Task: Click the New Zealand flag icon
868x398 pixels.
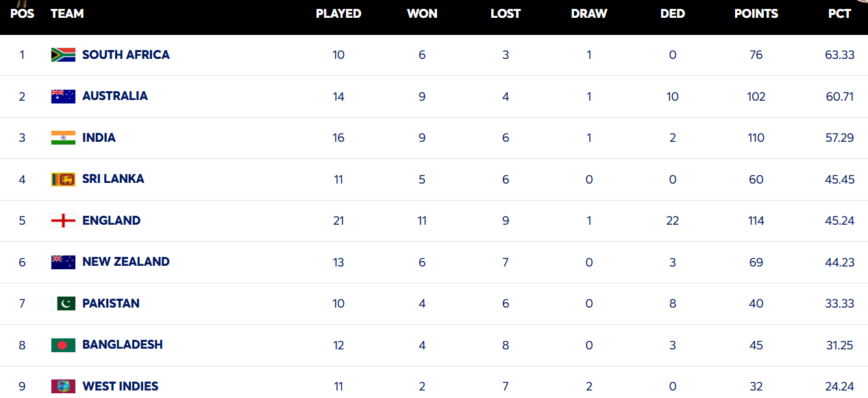Action: pos(63,262)
